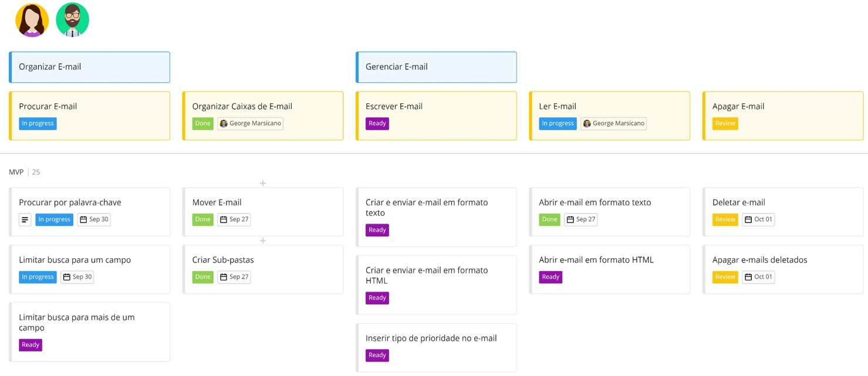Open the Inserir tipo de prioridade card

point(436,338)
